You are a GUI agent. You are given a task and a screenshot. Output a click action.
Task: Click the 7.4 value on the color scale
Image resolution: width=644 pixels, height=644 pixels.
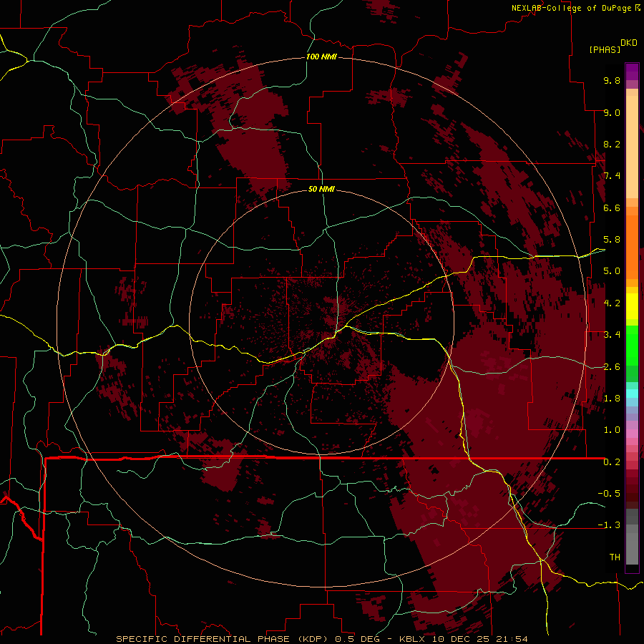pyautogui.click(x=612, y=176)
